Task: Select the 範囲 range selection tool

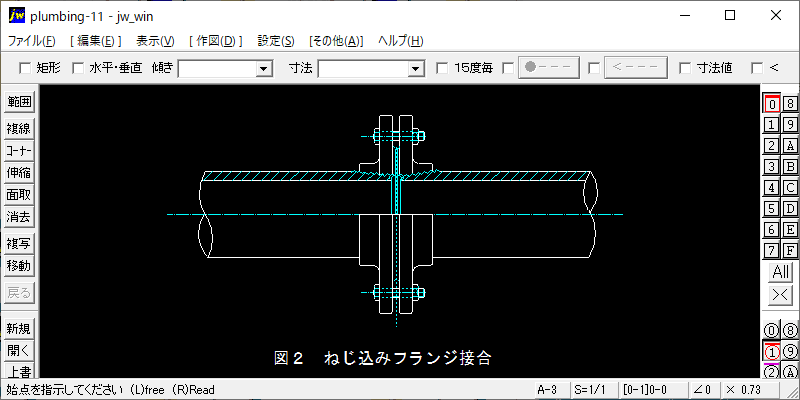Action: [19, 102]
